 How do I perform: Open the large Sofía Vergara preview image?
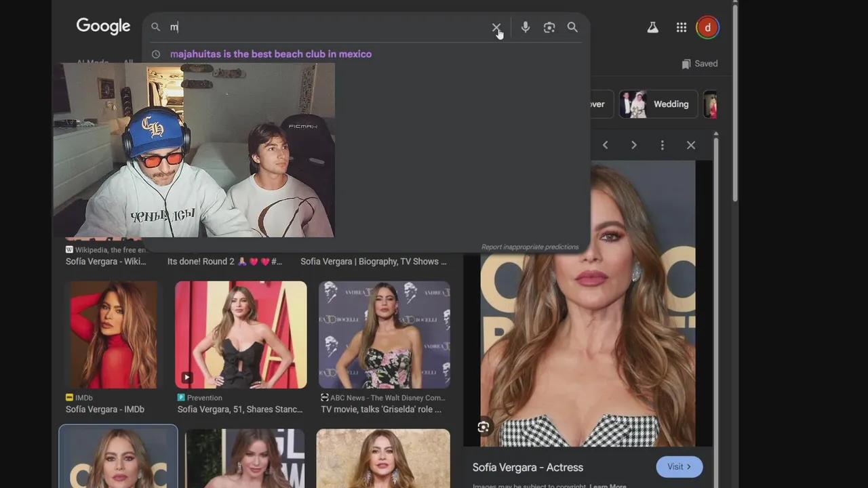(x=587, y=304)
